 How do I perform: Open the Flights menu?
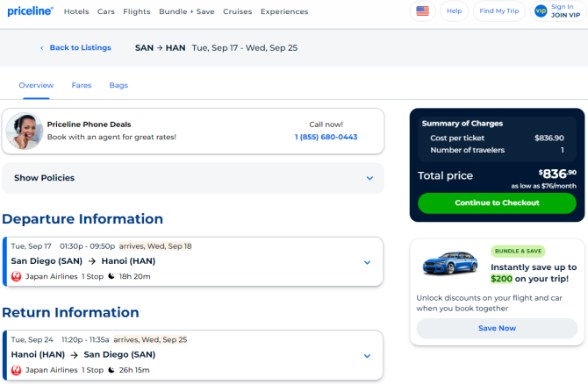[x=137, y=11]
